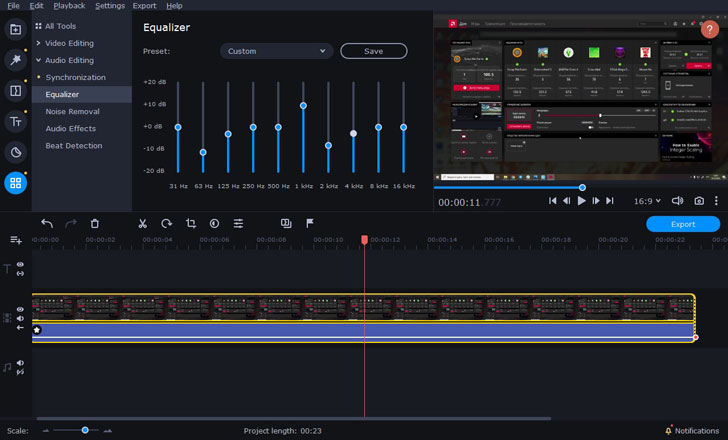Viewport: 728px width, 440px height.
Task: Save the equalizer preset
Action: tap(373, 51)
